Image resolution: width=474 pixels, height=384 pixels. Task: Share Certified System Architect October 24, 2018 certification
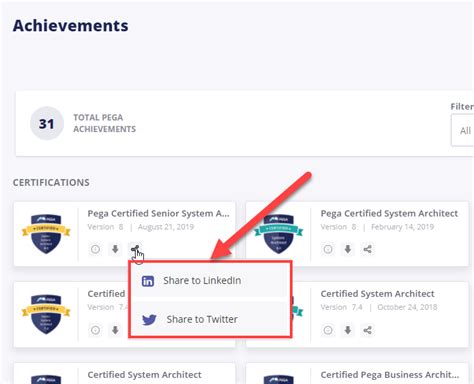pyautogui.click(x=367, y=330)
